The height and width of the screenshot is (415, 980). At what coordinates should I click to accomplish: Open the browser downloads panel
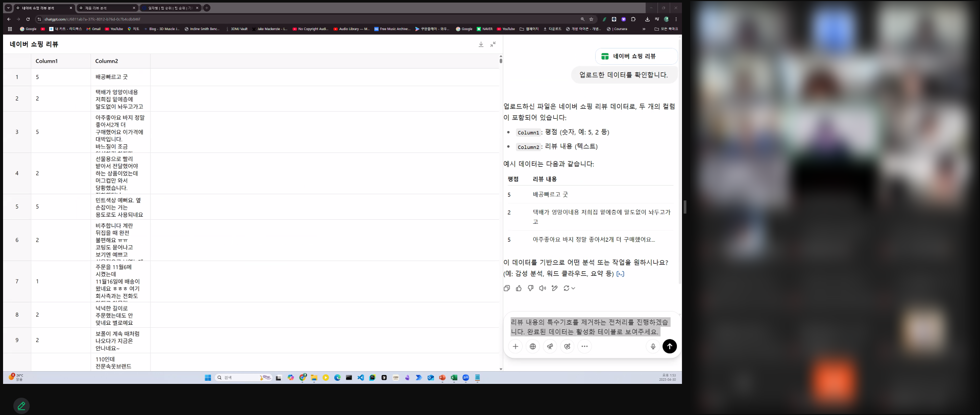pyautogui.click(x=647, y=19)
